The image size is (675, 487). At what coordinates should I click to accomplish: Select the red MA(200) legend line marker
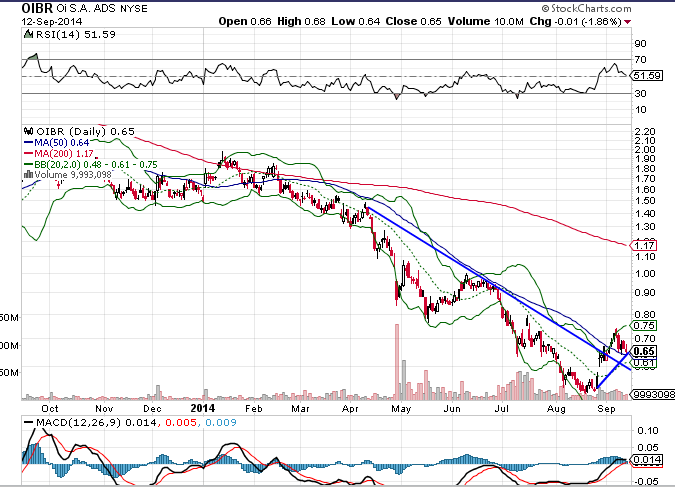(x=28, y=153)
